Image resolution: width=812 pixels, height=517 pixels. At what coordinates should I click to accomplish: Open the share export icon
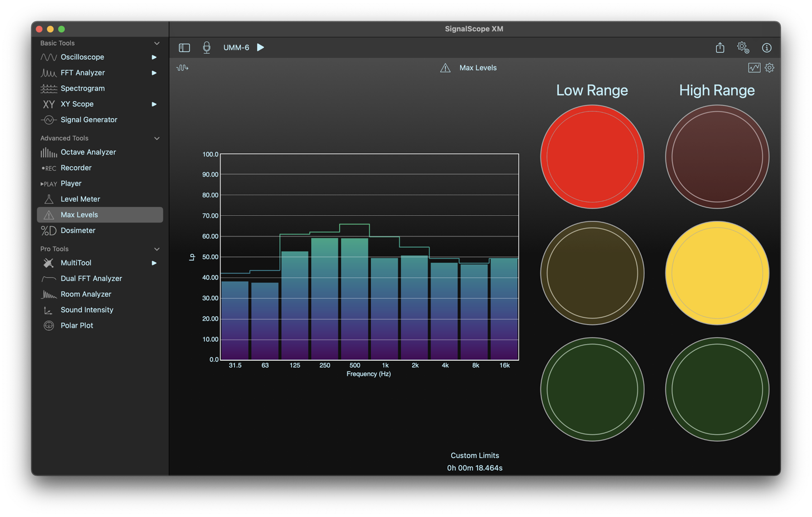click(720, 47)
